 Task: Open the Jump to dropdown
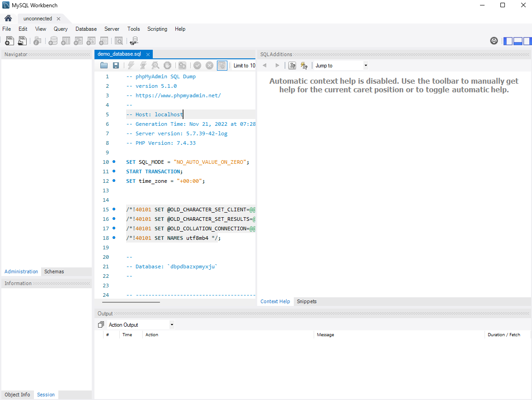coord(365,65)
